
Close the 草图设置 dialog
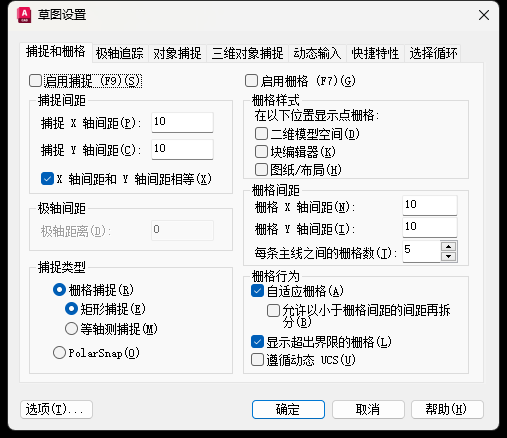(484, 15)
